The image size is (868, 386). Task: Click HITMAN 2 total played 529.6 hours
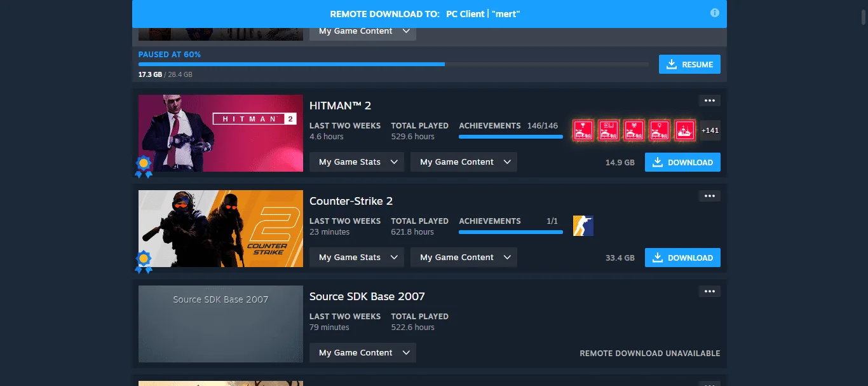[419, 131]
